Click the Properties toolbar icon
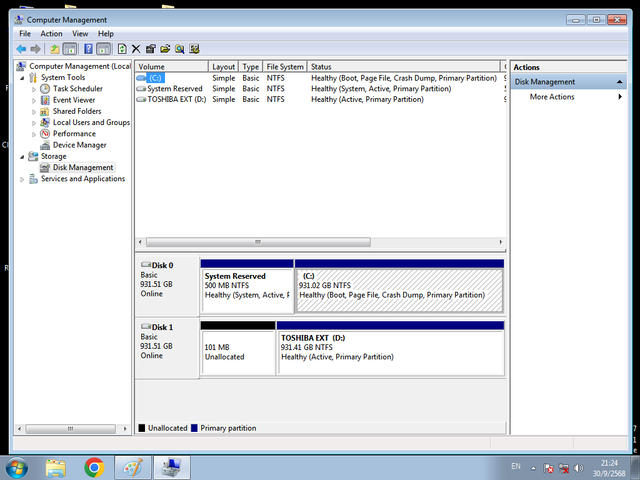This screenshot has width=640, height=480. (x=151, y=49)
